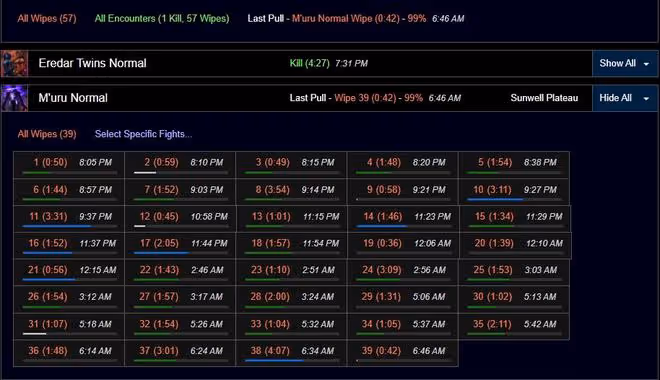The width and height of the screenshot is (660, 380).
Task: Open wipe 22 (1:43) at 2:46 AM
Action: point(180,272)
